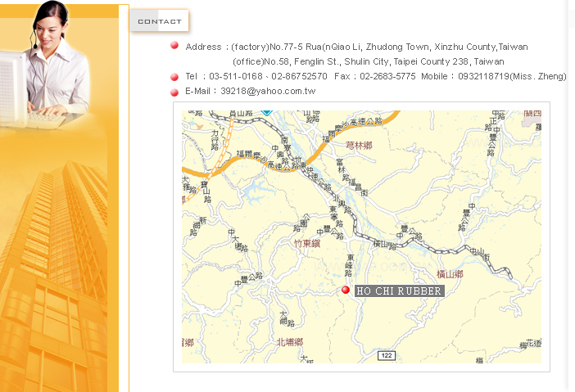
Task: Click the 芎林鄉 township label on map
Action: click(359, 145)
